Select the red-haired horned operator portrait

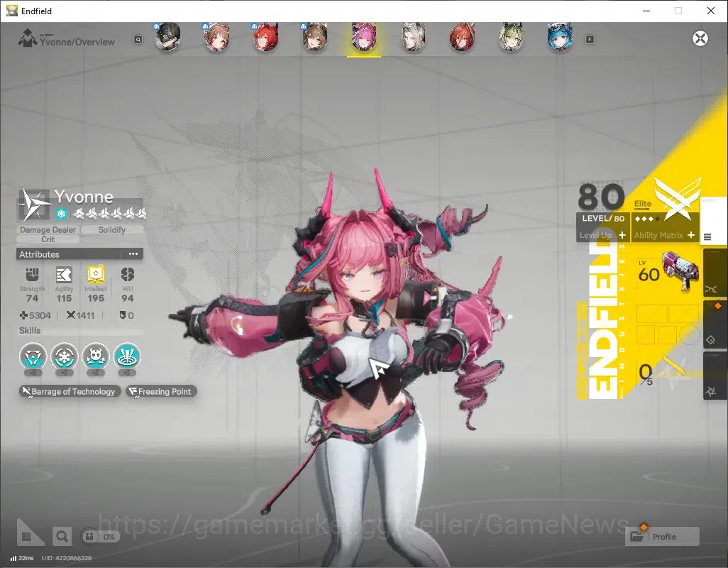265,37
